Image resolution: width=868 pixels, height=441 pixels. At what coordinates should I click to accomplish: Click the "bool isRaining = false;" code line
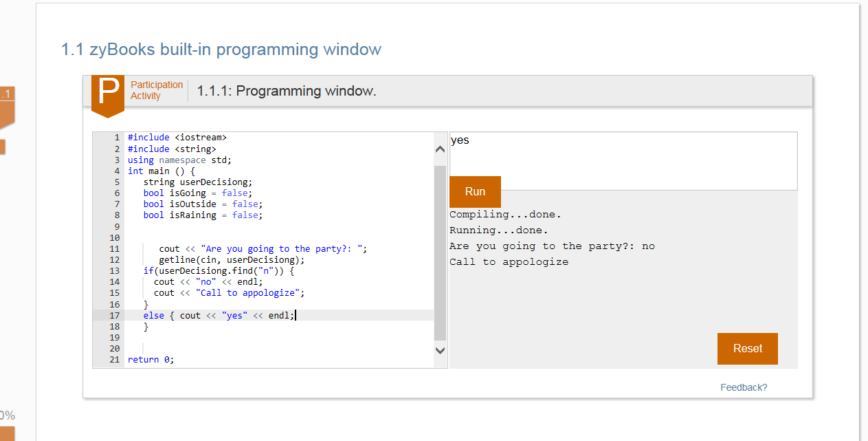(203, 215)
